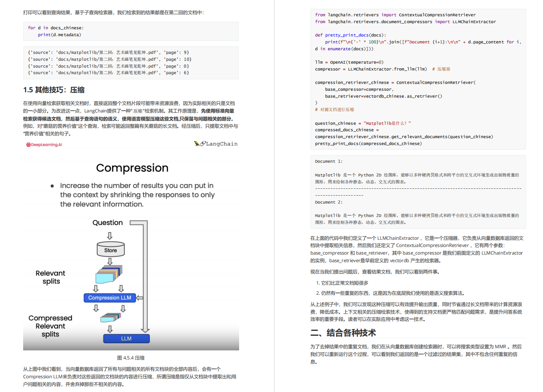Click the 'Question' label in the diagram
The width and height of the screenshot is (543, 392).
point(107,223)
